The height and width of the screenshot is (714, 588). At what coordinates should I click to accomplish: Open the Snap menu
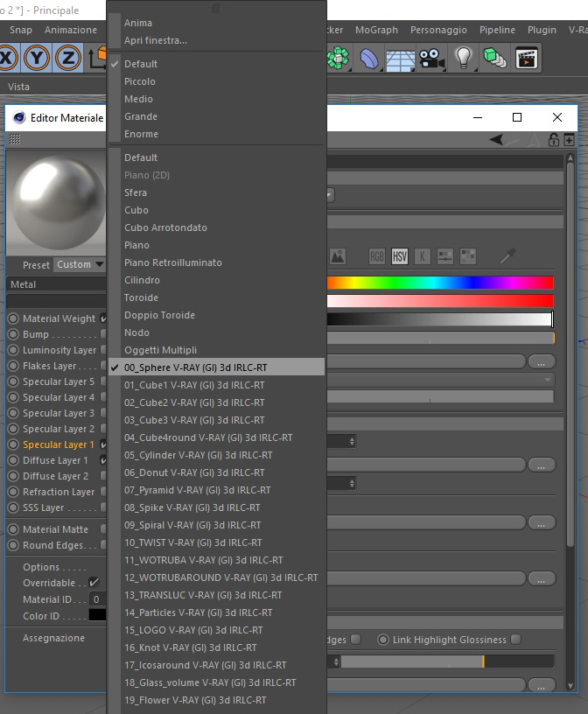click(x=21, y=30)
